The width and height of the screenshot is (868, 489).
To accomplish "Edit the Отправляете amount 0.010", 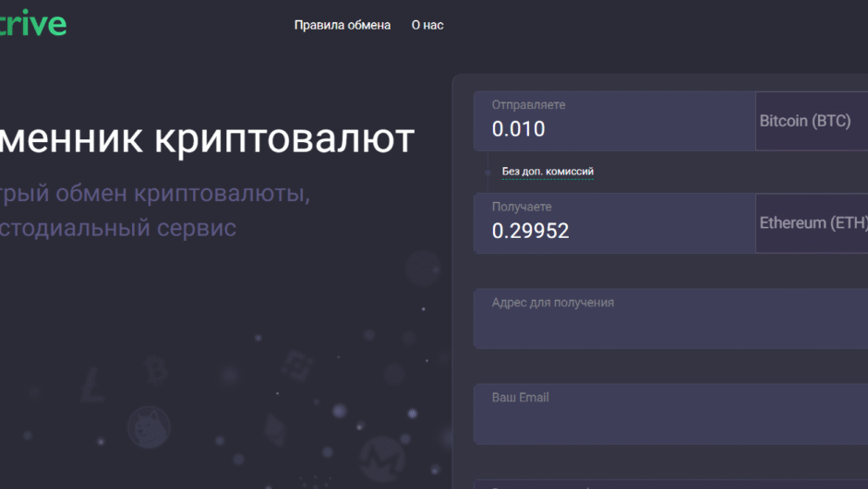I will pos(614,121).
